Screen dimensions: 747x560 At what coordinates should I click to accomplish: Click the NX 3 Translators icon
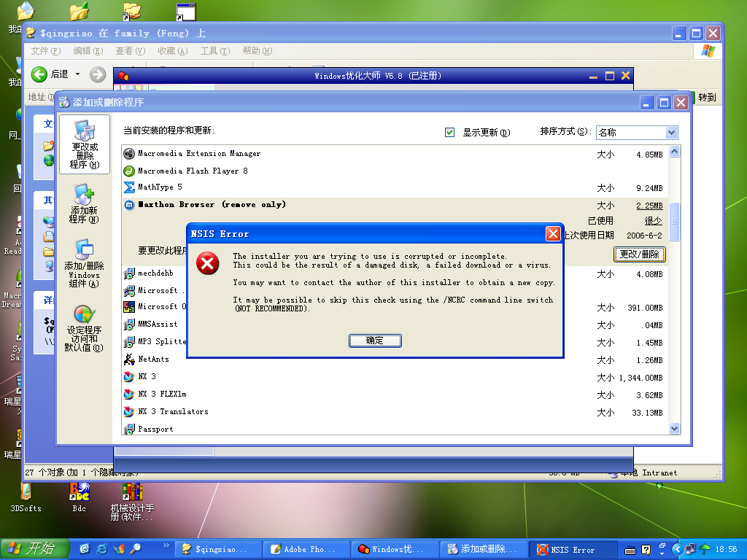pos(129,412)
